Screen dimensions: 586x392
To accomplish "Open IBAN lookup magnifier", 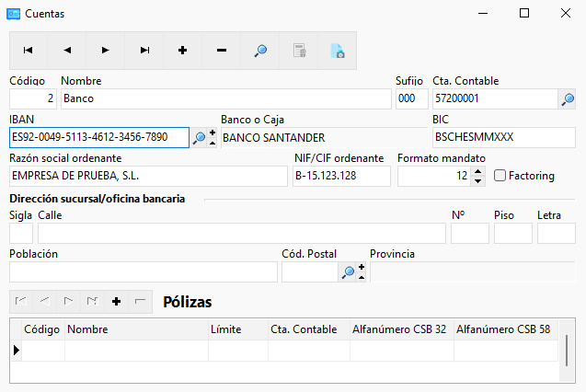I will click(x=199, y=137).
